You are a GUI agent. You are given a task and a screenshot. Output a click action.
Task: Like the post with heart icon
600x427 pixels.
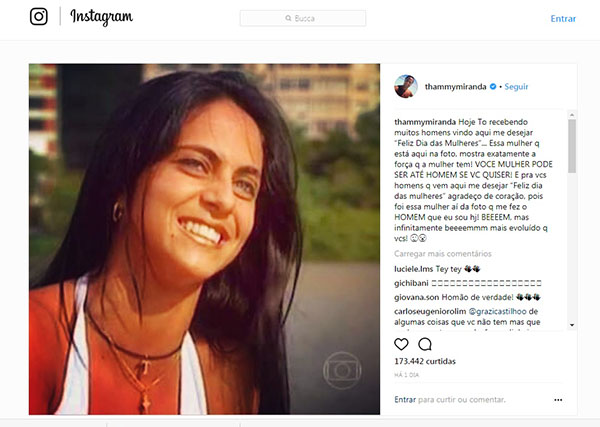[401, 344]
